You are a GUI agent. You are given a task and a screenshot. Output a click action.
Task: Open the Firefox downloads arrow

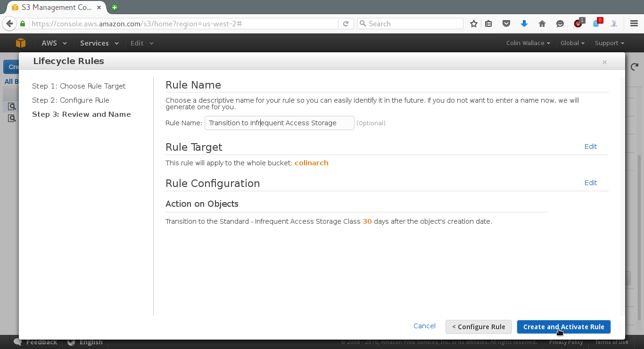pos(524,24)
